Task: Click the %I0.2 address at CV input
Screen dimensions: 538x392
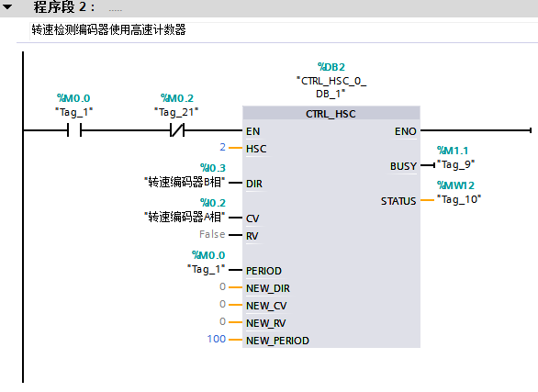Action: click(x=213, y=203)
